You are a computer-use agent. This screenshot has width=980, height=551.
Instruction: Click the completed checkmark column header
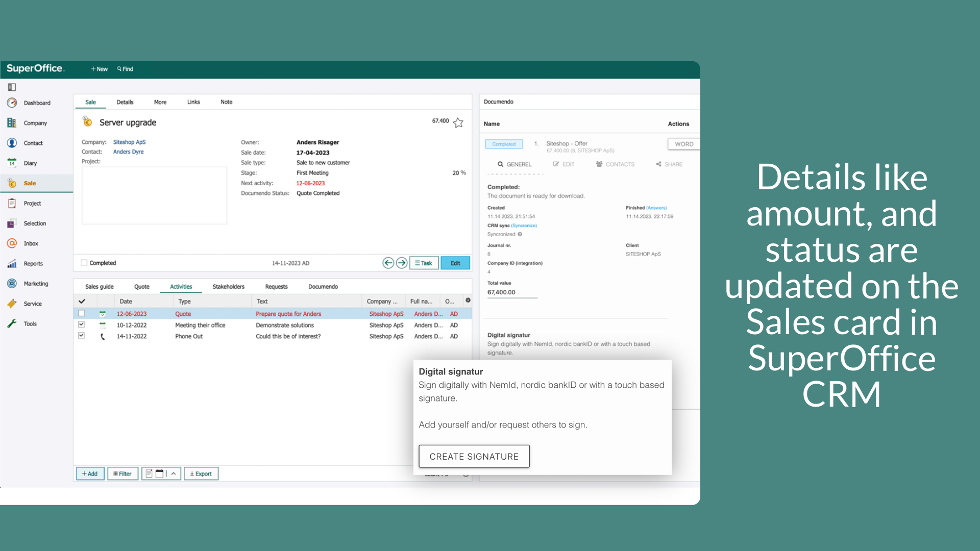pos(82,302)
